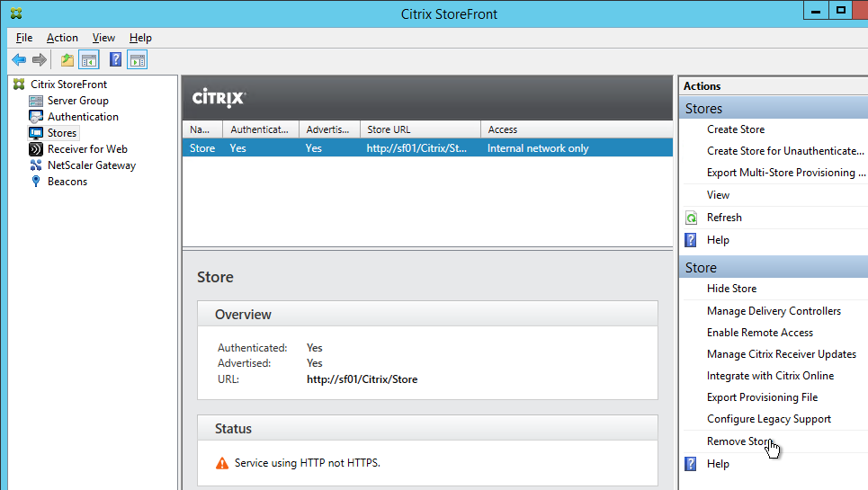Click the Help icon under Stores actions
The width and height of the screenshot is (868, 490).
(691, 240)
